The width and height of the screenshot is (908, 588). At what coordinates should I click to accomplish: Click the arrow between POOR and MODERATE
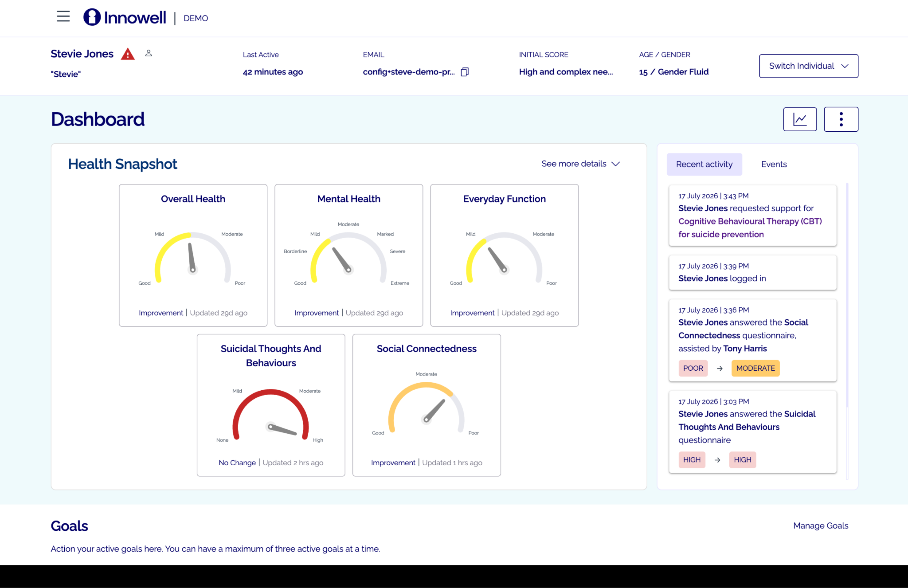coord(720,368)
